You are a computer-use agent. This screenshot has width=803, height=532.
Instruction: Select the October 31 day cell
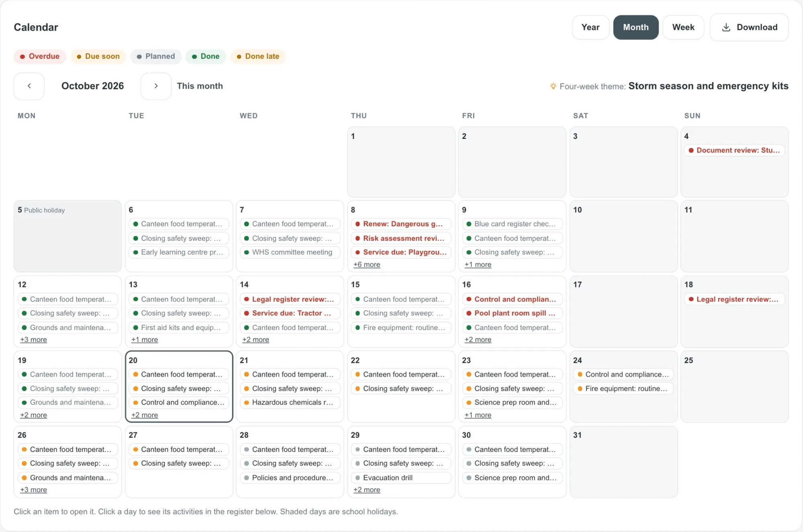click(x=624, y=462)
